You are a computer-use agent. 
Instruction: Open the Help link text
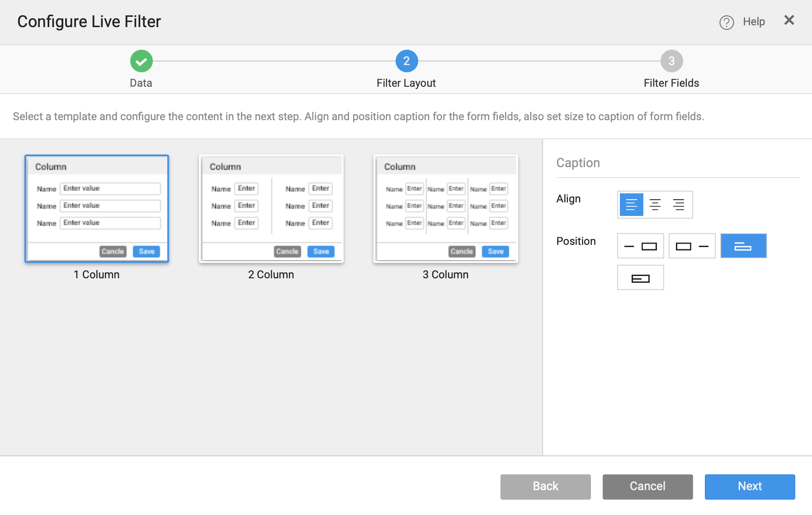(x=754, y=22)
